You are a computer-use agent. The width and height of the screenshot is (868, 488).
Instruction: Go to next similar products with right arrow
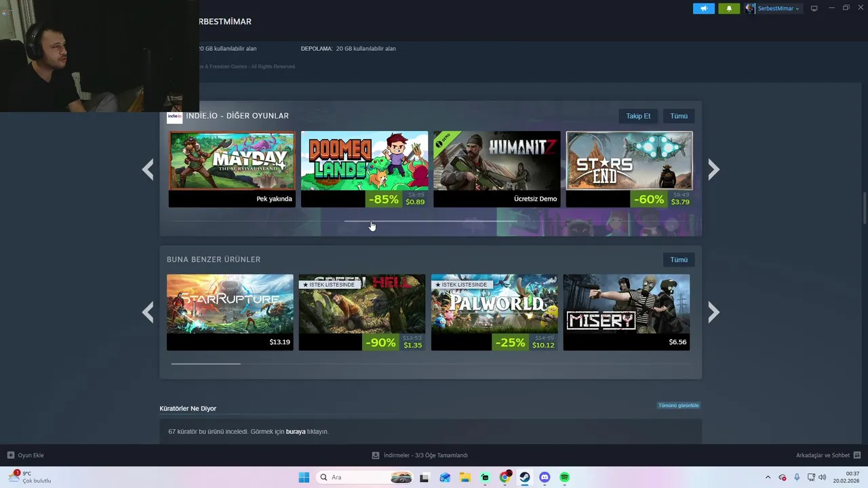point(713,312)
